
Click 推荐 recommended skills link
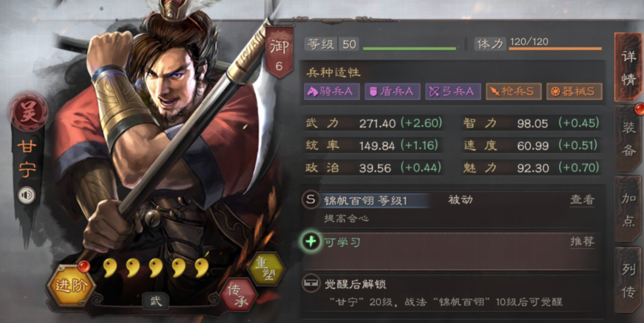click(x=582, y=241)
